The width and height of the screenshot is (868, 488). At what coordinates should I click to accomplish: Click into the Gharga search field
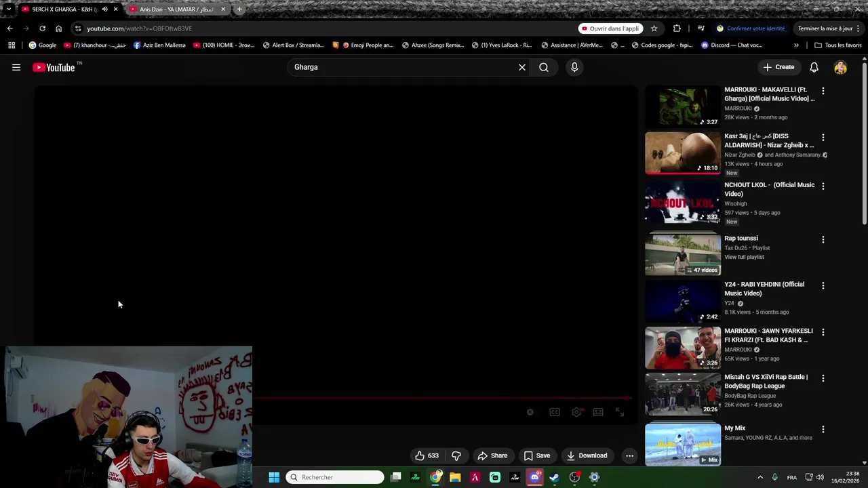tap(403, 67)
